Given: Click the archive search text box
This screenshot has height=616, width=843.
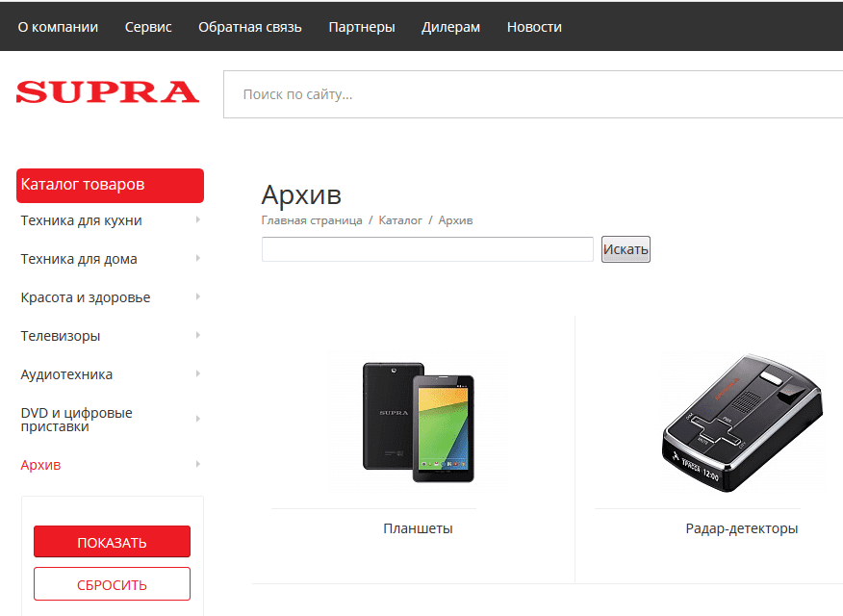Looking at the screenshot, I should pyautogui.click(x=427, y=249).
